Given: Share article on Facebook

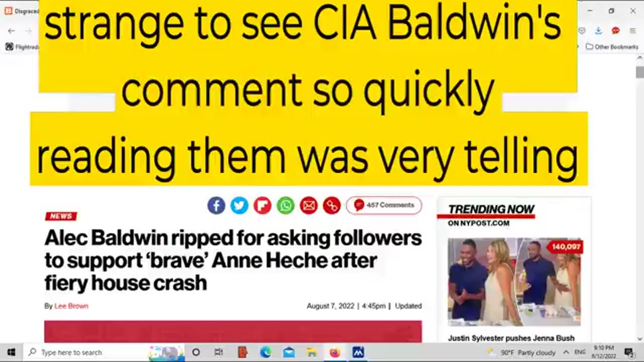Looking at the screenshot, I should point(216,205).
